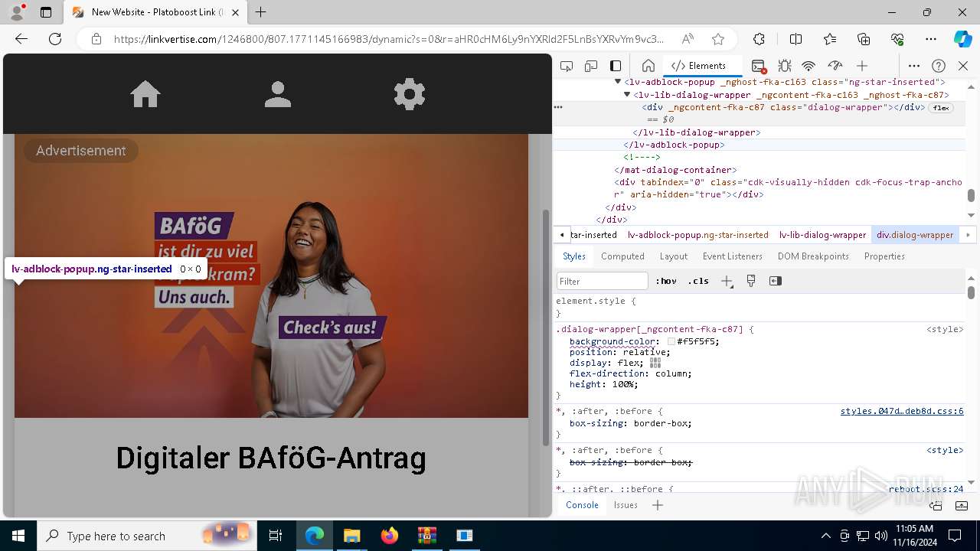This screenshot has height=551, width=980.
Task: Refresh the browser page
Action: 55,39
